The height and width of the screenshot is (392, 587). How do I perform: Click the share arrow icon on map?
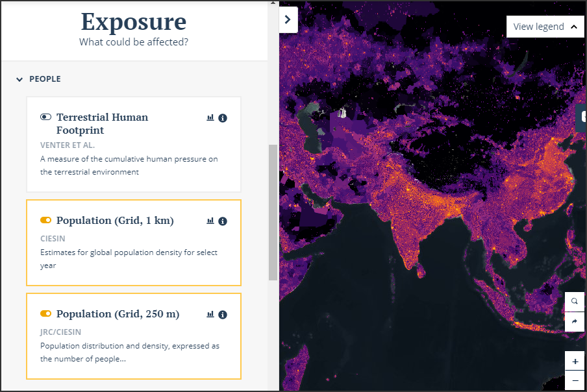coord(575,322)
